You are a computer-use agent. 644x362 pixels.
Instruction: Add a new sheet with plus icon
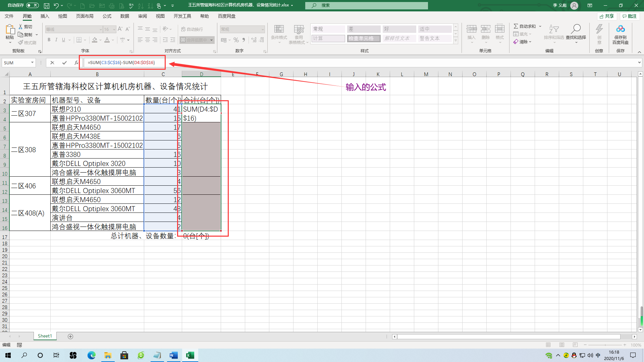click(70, 336)
